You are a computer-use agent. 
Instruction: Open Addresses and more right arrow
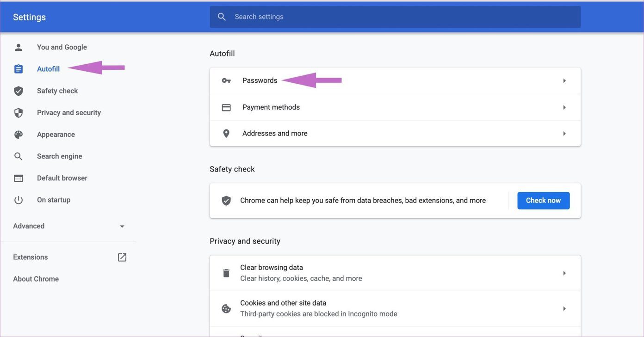pos(564,134)
